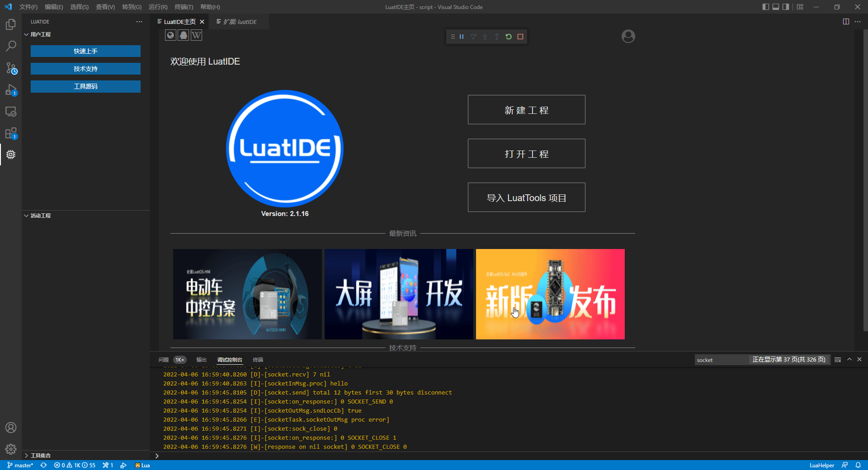The height and width of the screenshot is (470, 868).
Task: Click 导入 LuatTools 项目 button
Action: (527, 197)
